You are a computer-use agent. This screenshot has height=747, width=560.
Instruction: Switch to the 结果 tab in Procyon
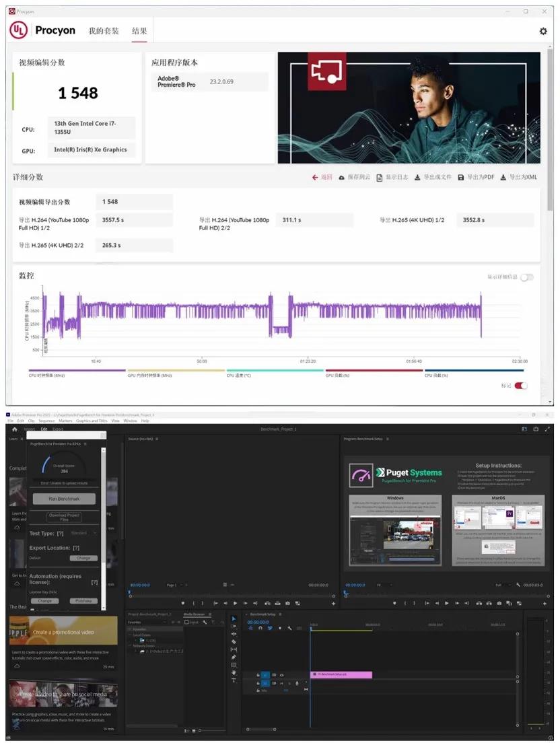139,30
